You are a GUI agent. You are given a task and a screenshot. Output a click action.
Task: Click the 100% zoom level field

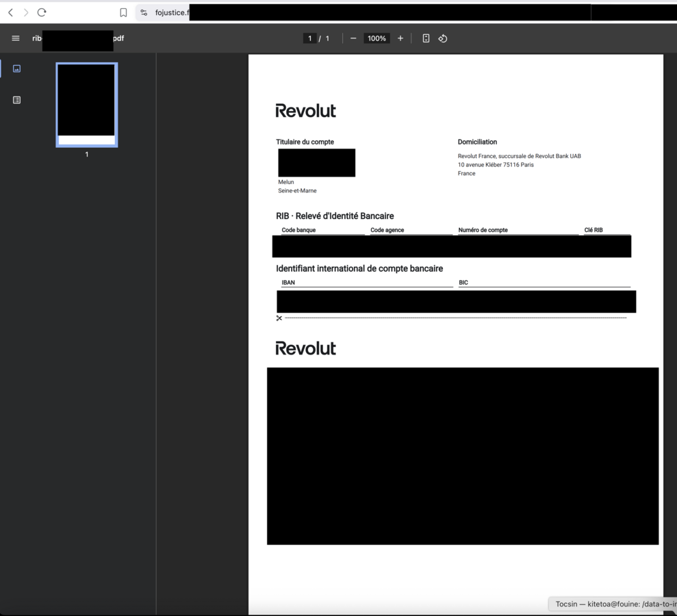coord(376,38)
